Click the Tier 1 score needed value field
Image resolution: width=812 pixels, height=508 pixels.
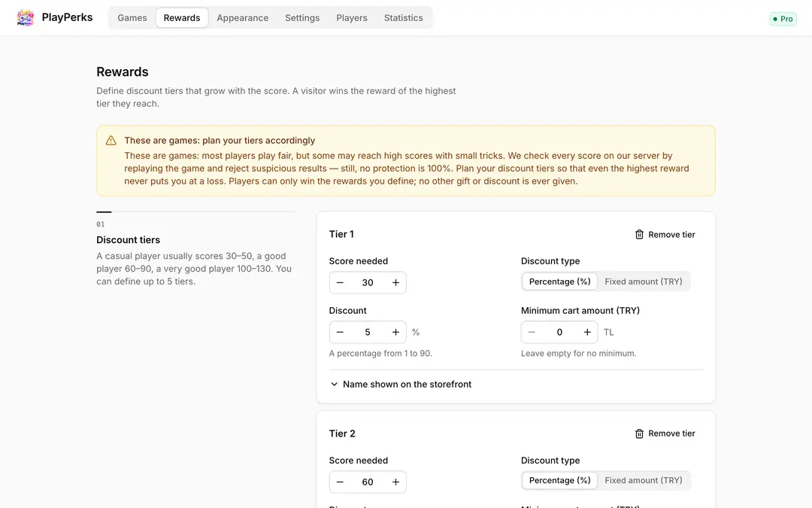coord(368,282)
